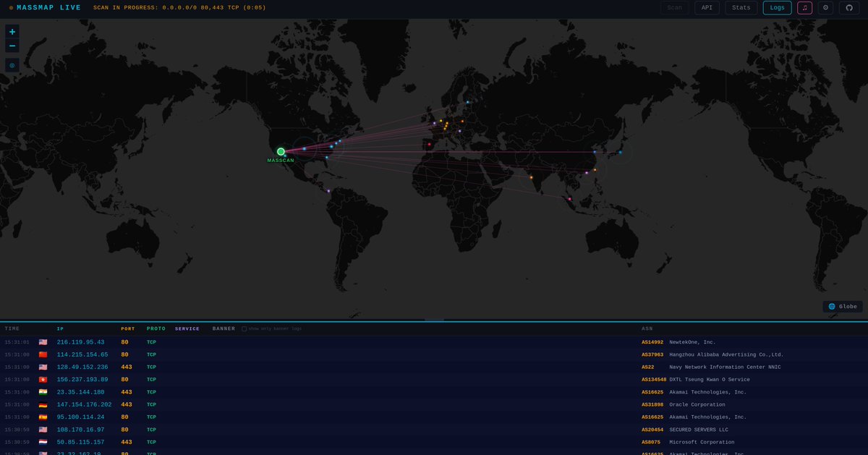Open settings via the gear icon

tap(825, 8)
